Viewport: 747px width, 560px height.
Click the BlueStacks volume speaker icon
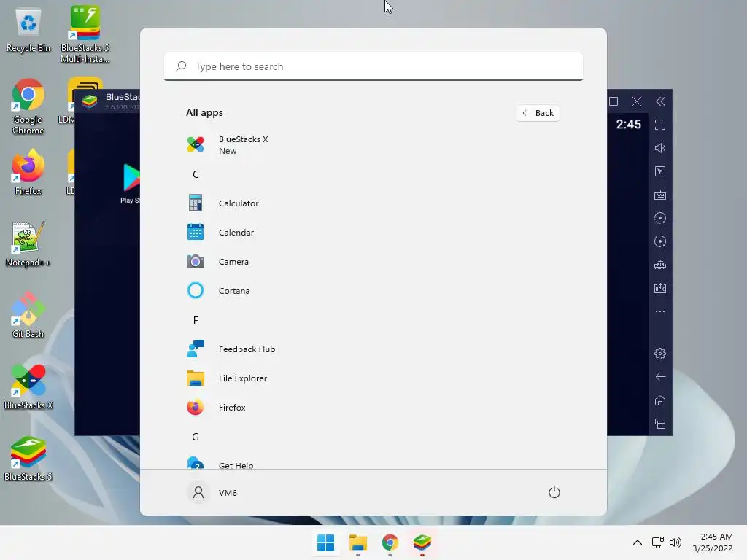[660, 148]
